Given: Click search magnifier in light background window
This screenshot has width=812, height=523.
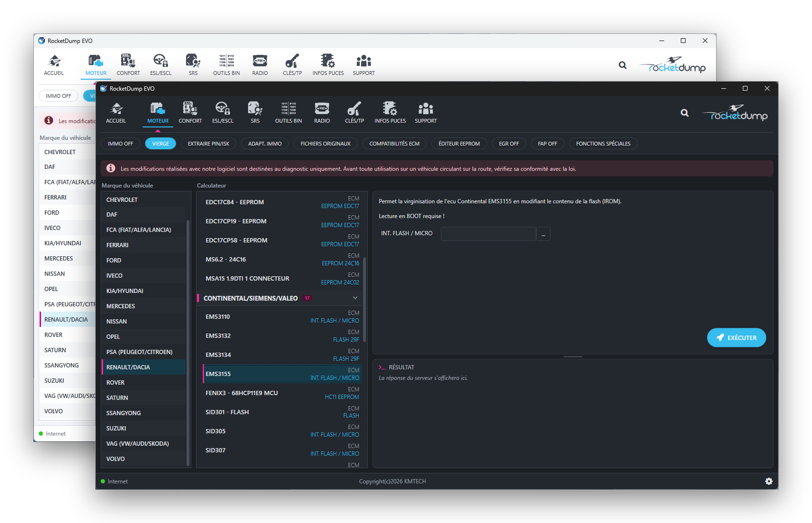Looking at the screenshot, I should pyautogui.click(x=623, y=65).
